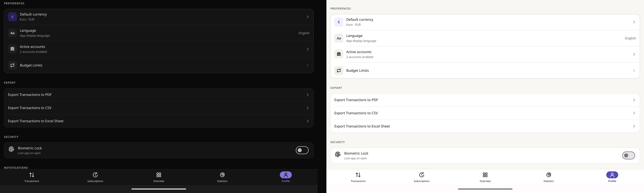Switch to Subscriptions tab in dark panel
Viewport: 644px width, 193px height.
95,177
